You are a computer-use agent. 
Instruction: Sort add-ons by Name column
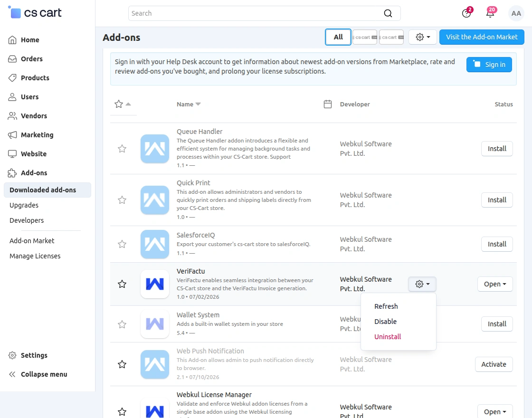point(189,104)
